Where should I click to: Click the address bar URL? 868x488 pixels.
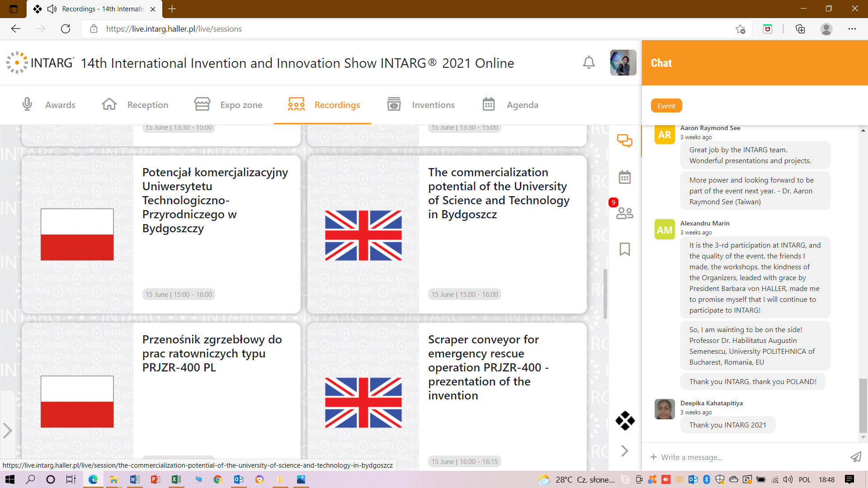point(174,29)
